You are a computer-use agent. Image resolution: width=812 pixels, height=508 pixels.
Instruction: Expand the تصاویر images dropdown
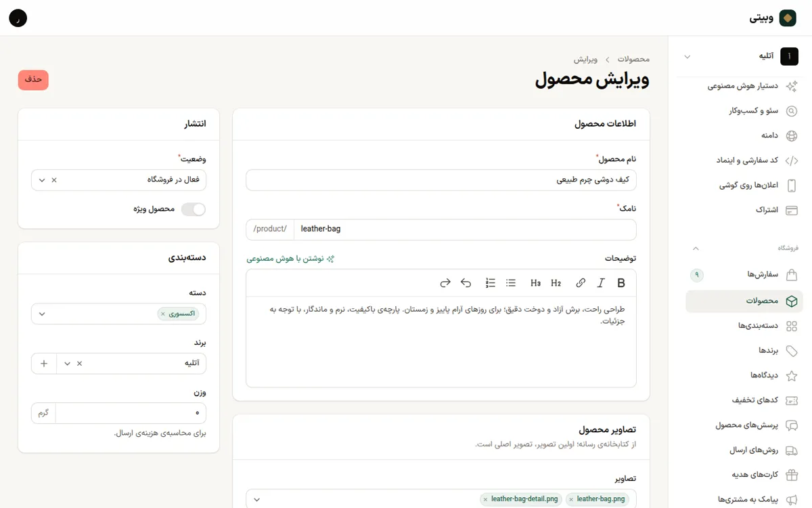(x=256, y=500)
